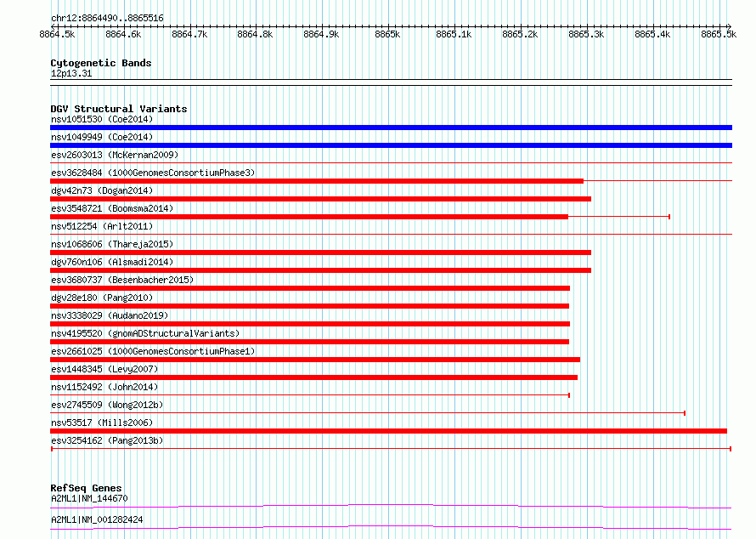Screen dimensions: 756x539
Task: Click the nsv1068606 (Thareja2015) label
Action: click(112, 244)
